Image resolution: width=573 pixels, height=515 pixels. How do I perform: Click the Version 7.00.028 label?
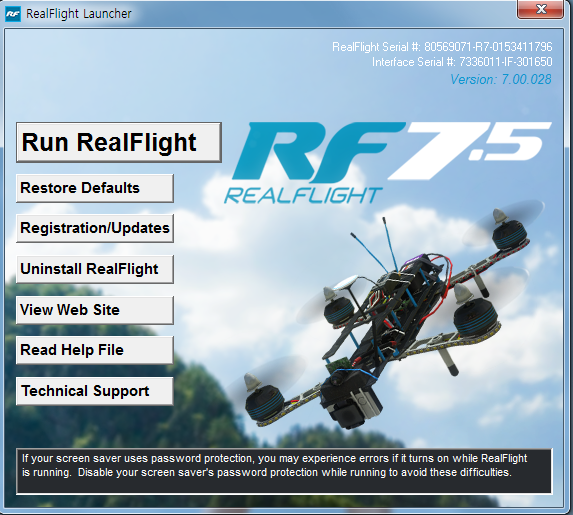tap(501, 79)
